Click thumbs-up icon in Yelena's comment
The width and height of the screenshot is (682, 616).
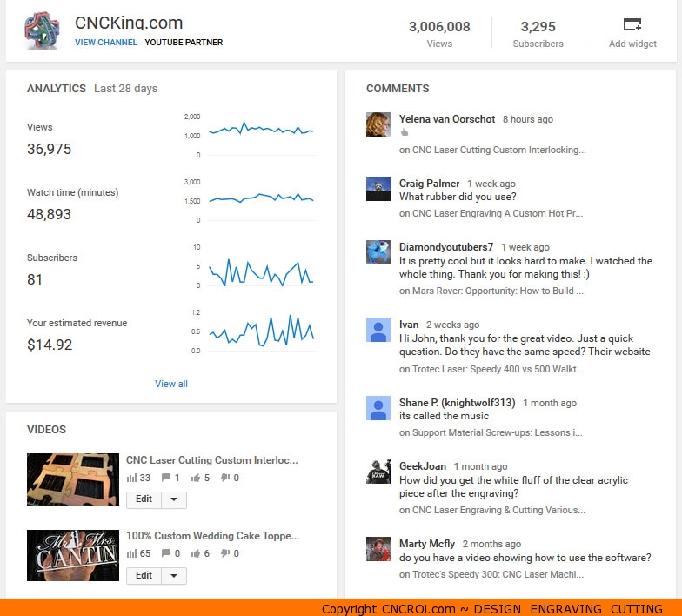pos(404,132)
